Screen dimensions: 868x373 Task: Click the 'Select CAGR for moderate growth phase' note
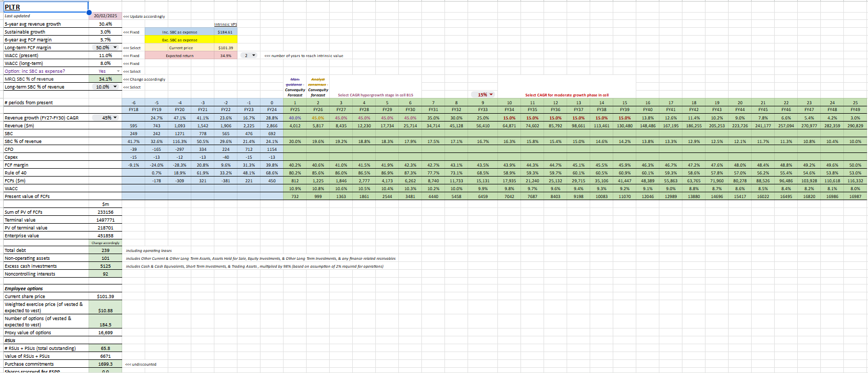coord(567,95)
